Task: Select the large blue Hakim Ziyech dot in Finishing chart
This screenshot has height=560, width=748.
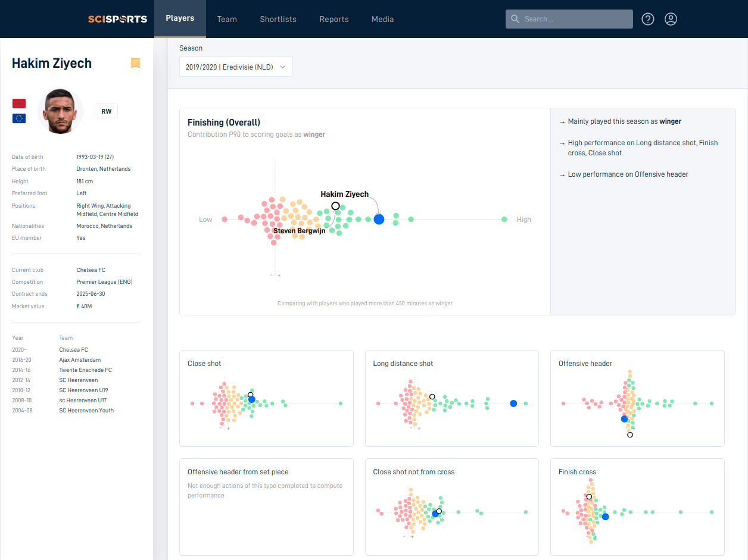Action: coord(379,220)
